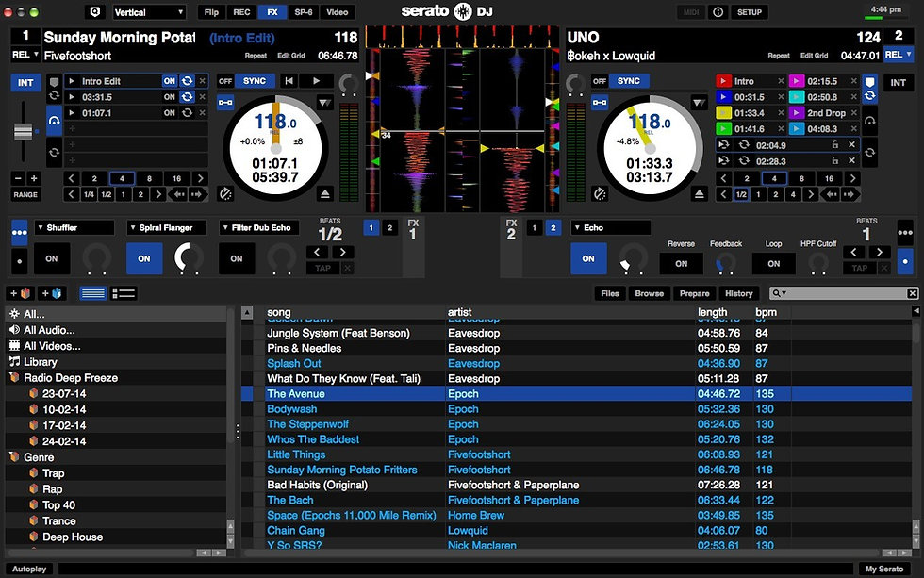Toggle the Echo effect ON button
Image resolution: width=924 pixels, height=578 pixels.
pos(588,258)
